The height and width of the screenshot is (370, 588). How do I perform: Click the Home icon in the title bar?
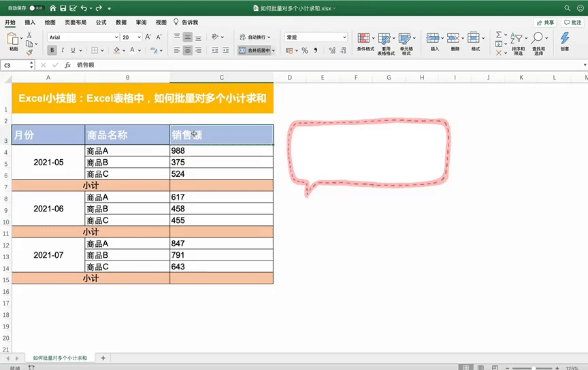click(x=53, y=8)
